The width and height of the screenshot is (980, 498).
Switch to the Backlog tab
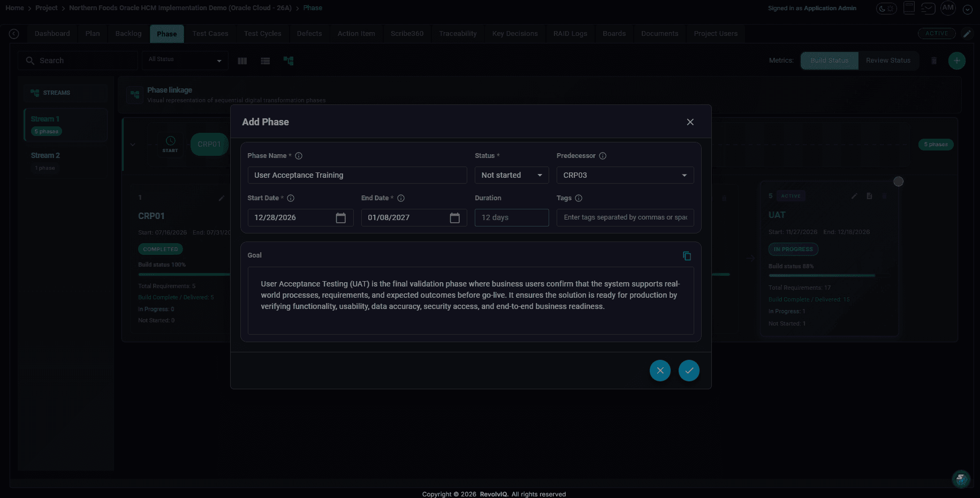tap(128, 33)
